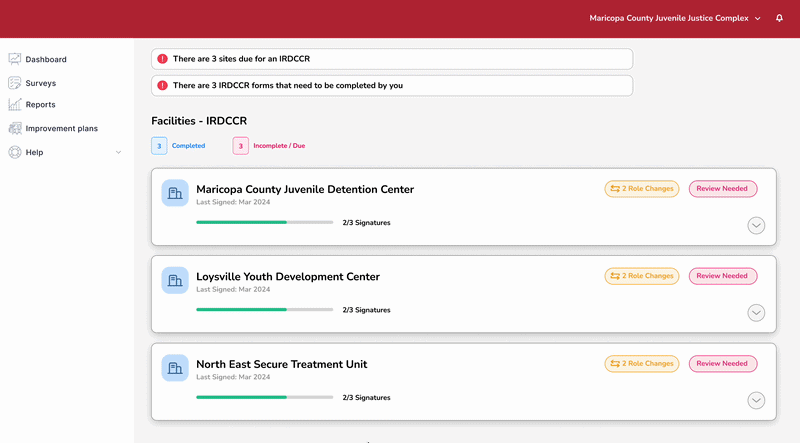
Task: Click Loysville Youth Development Center building icon
Action: (x=175, y=280)
